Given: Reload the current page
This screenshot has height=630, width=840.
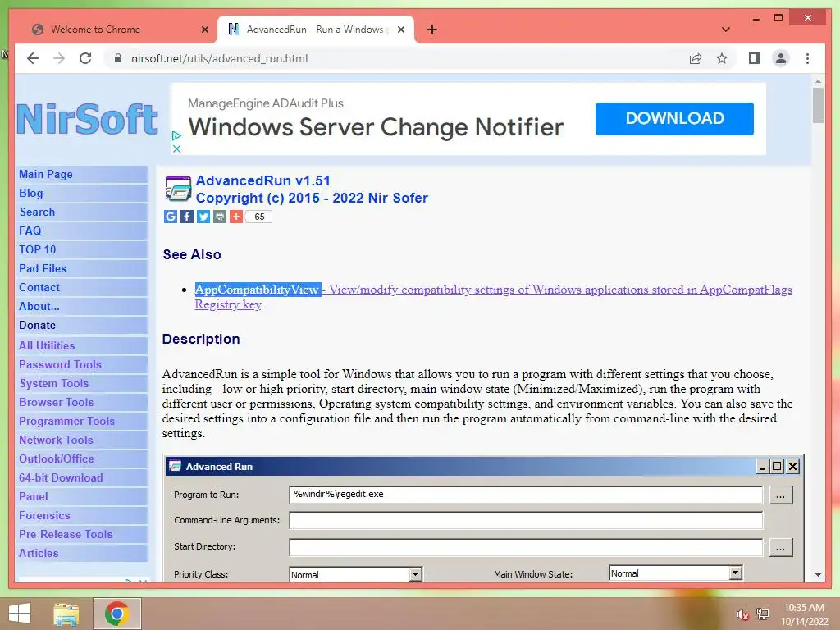Looking at the screenshot, I should [85, 58].
